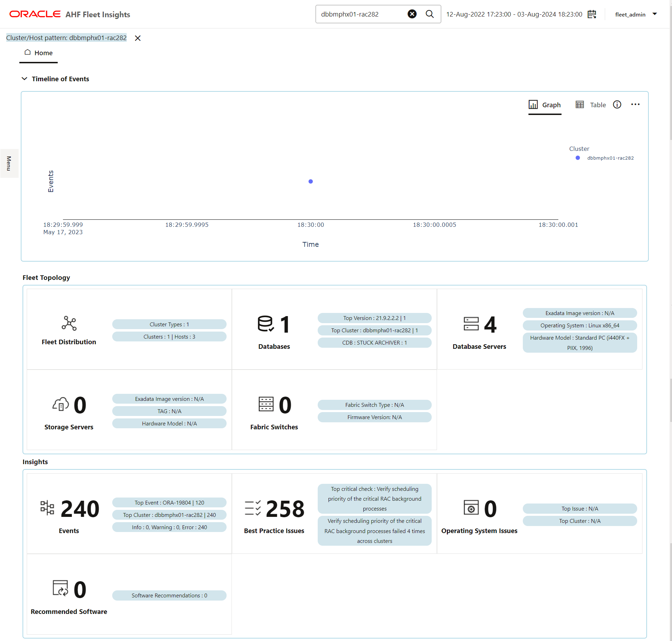Open Database Servers card label
The width and height of the screenshot is (672, 641).
[x=479, y=346]
